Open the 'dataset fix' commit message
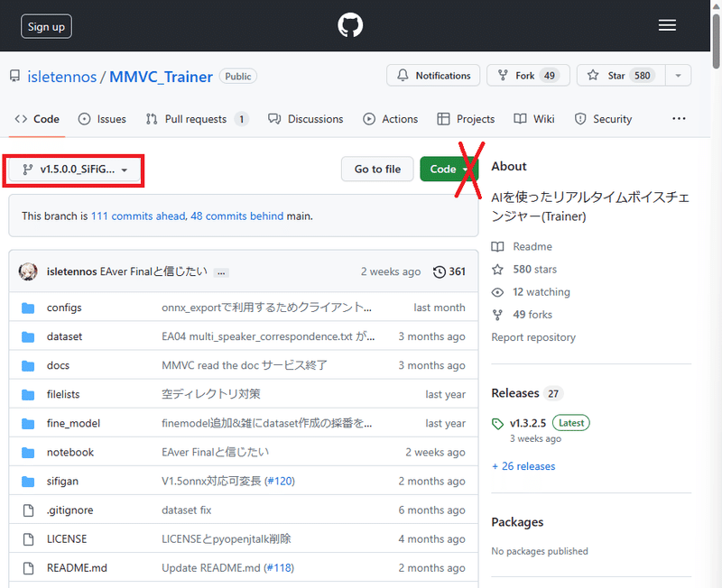This screenshot has height=588, width=722. click(x=187, y=510)
